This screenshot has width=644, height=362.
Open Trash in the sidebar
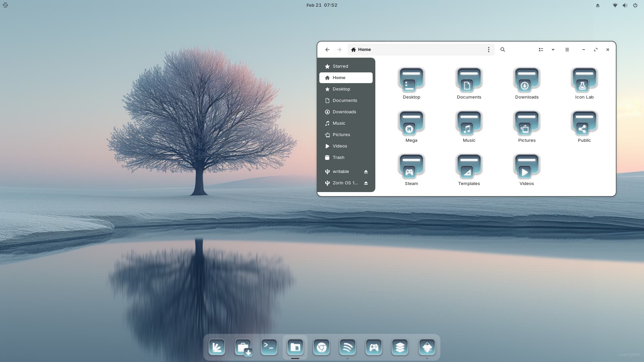[346, 158]
